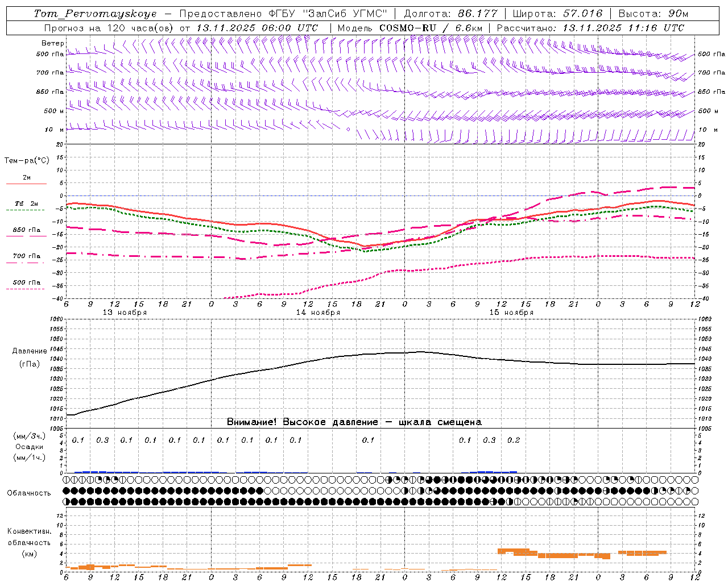Click the station name Tom_Pervomayskoye in the title
This screenshot has width=728, height=582.
pyautogui.click(x=95, y=14)
